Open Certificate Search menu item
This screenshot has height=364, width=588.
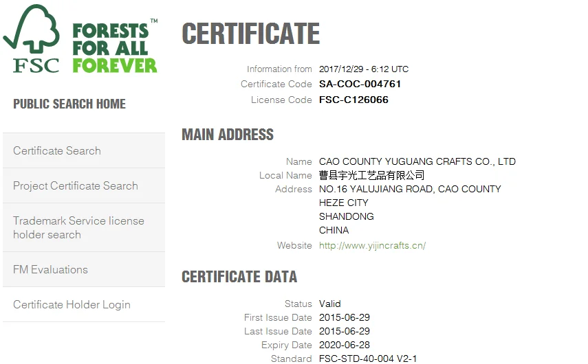click(84, 150)
